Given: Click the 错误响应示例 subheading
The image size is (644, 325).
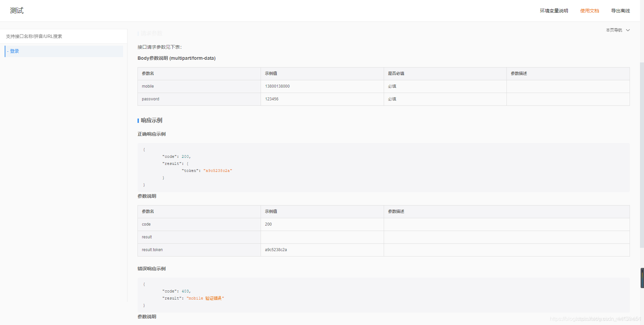Looking at the screenshot, I should 152,269.
